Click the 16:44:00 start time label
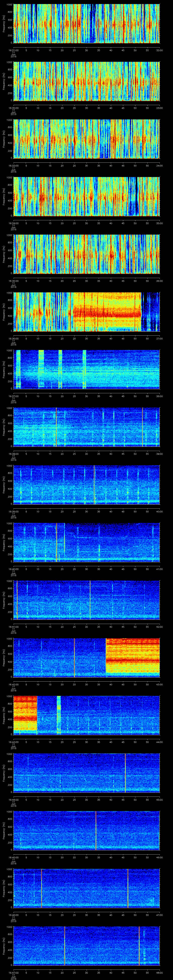173x980 pixels. coord(14,800)
